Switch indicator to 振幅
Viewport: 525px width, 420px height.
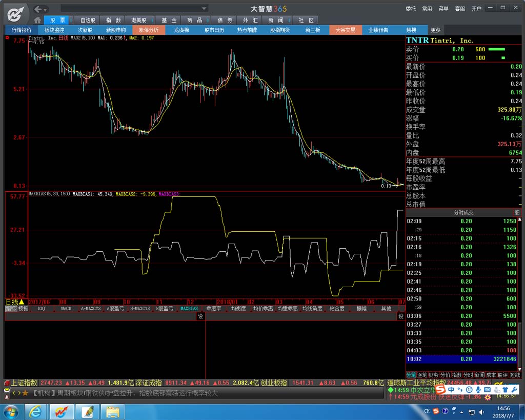361,309
